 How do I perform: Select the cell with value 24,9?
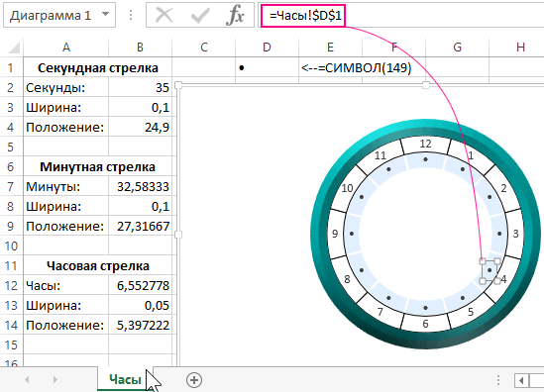140,127
